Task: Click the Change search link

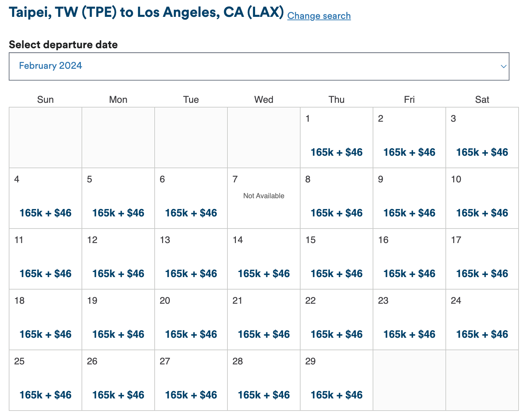Action: (319, 16)
